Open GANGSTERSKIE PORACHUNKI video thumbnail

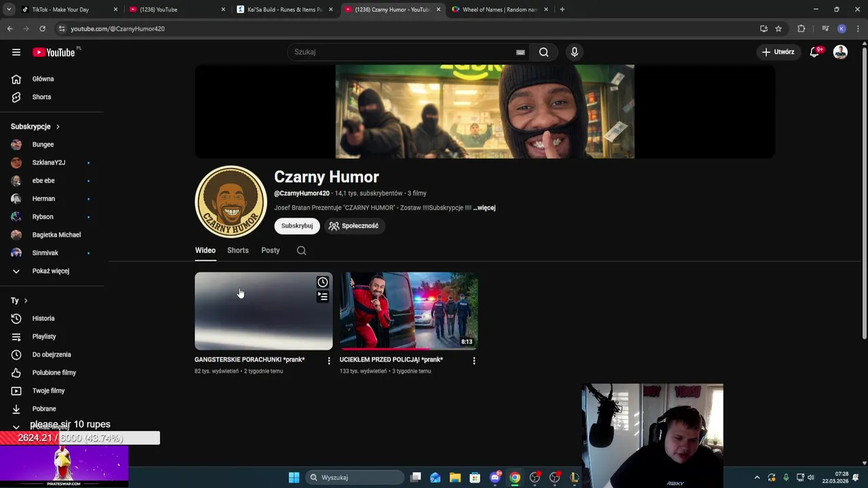(x=264, y=311)
